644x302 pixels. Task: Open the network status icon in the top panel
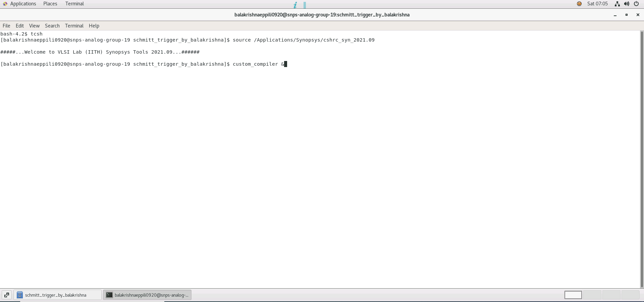(617, 4)
